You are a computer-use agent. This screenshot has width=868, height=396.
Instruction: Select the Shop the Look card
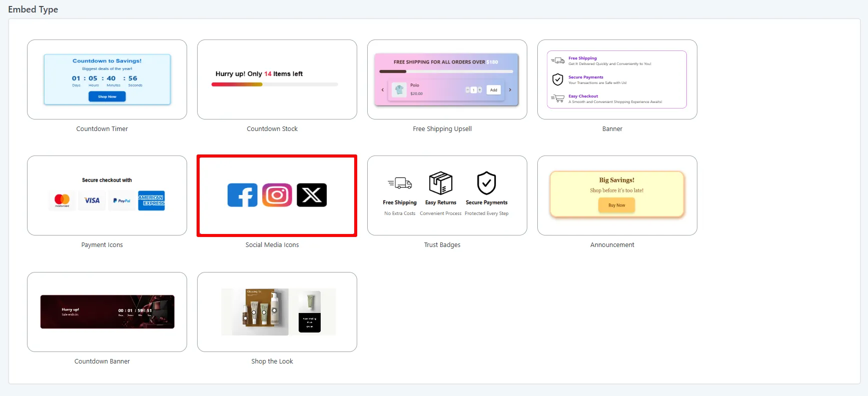277,312
